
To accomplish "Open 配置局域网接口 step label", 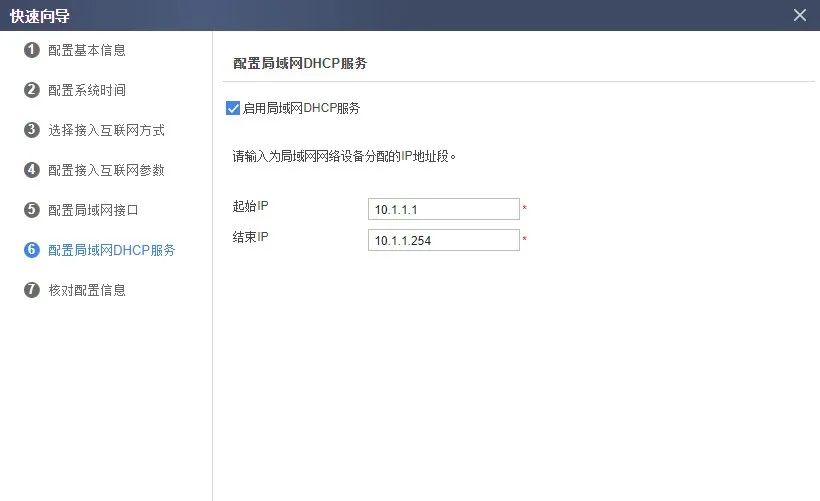I will pos(93,210).
